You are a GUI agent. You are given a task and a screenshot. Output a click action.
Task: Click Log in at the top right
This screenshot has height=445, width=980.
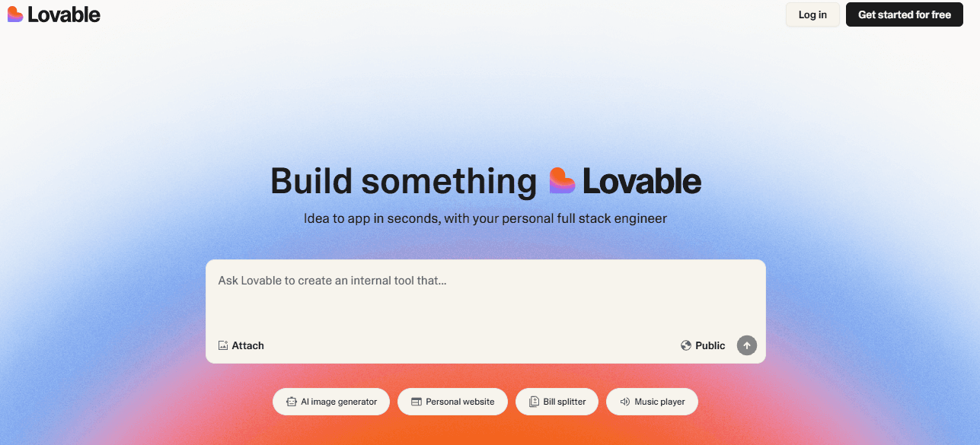(812, 14)
